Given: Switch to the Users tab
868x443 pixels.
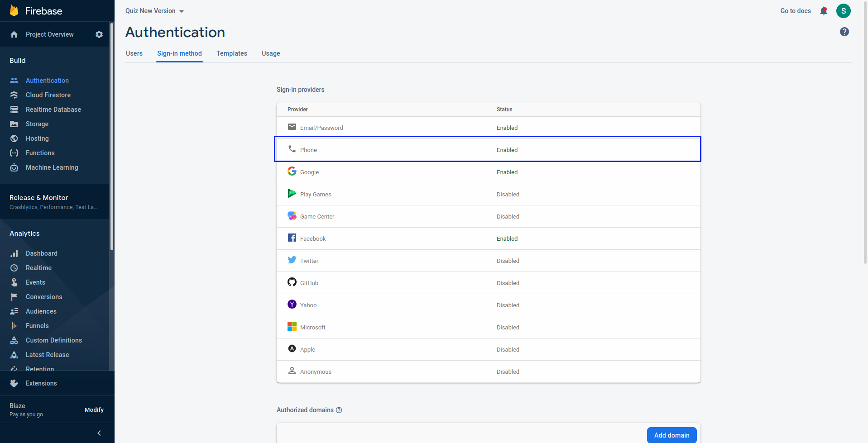Looking at the screenshot, I should (x=134, y=53).
